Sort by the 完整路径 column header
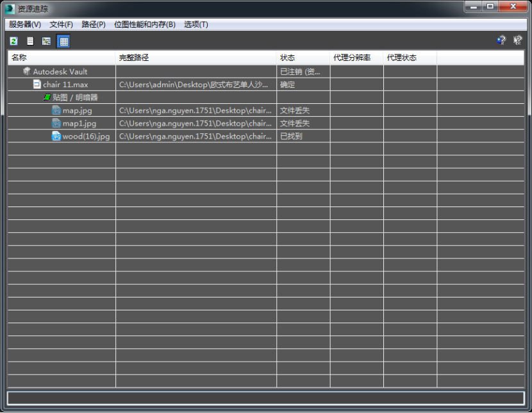This screenshot has width=532, height=413. [x=195, y=58]
